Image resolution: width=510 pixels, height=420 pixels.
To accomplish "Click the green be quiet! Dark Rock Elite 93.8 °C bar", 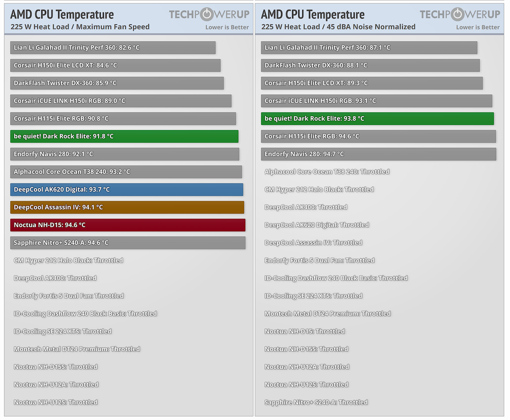I will click(x=378, y=119).
